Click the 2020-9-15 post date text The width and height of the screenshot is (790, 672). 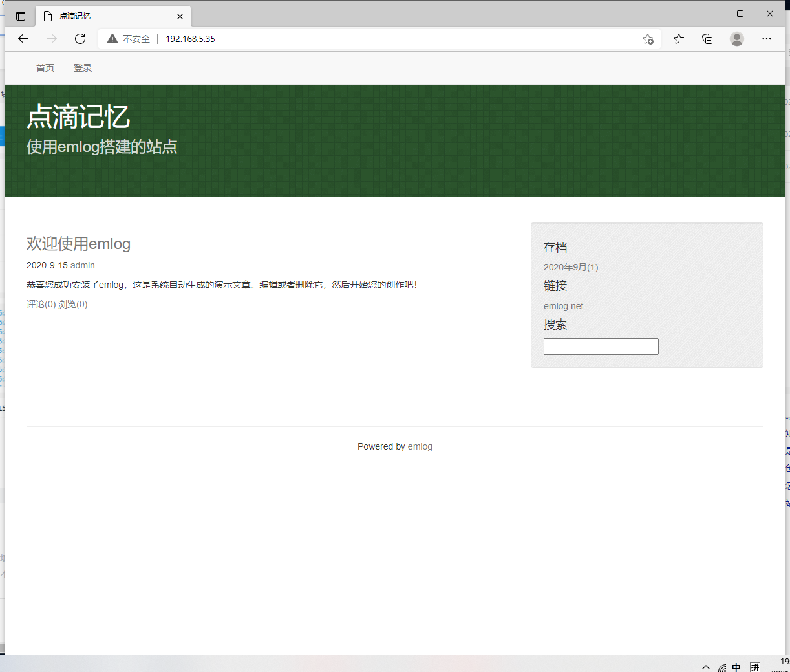(x=47, y=265)
